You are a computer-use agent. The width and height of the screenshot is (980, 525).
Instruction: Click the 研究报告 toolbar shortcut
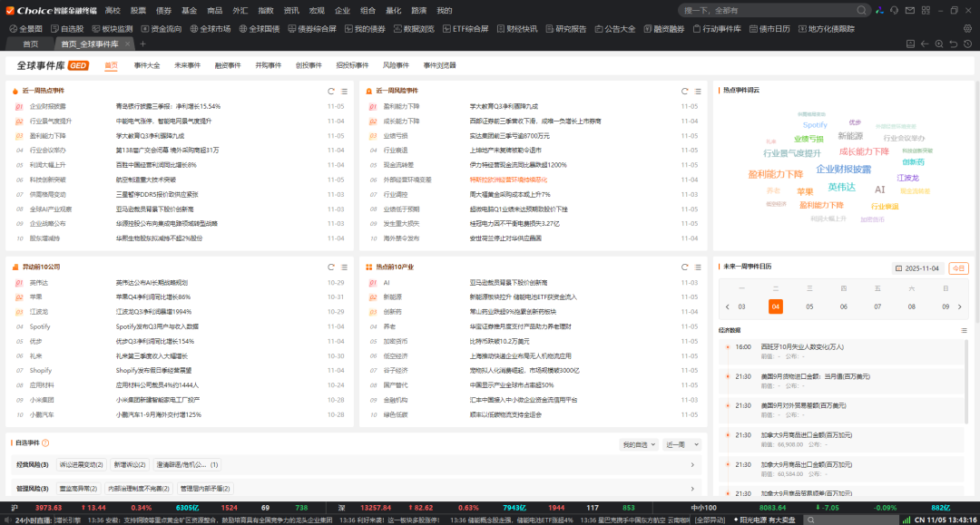565,29
